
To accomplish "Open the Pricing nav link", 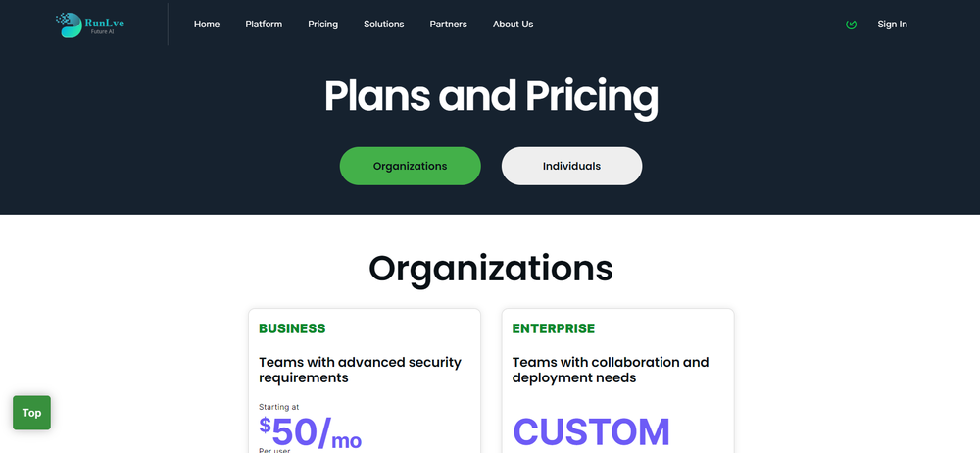I will (x=323, y=25).
